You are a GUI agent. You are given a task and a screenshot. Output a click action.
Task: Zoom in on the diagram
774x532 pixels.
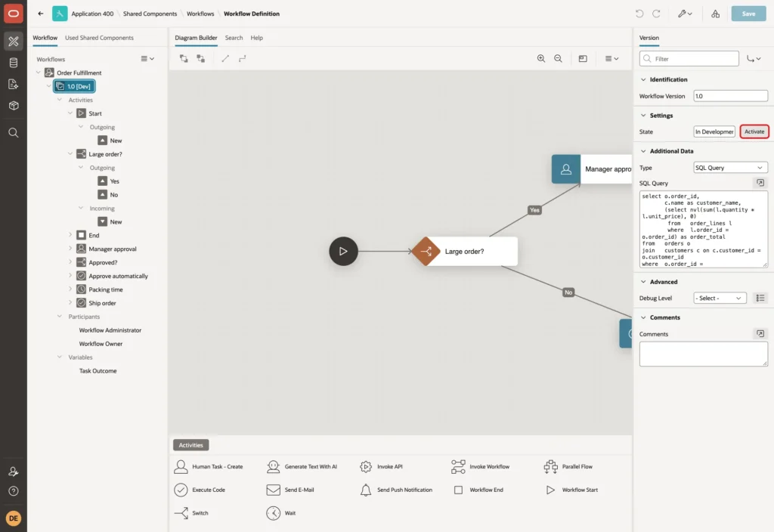(541, 58)
